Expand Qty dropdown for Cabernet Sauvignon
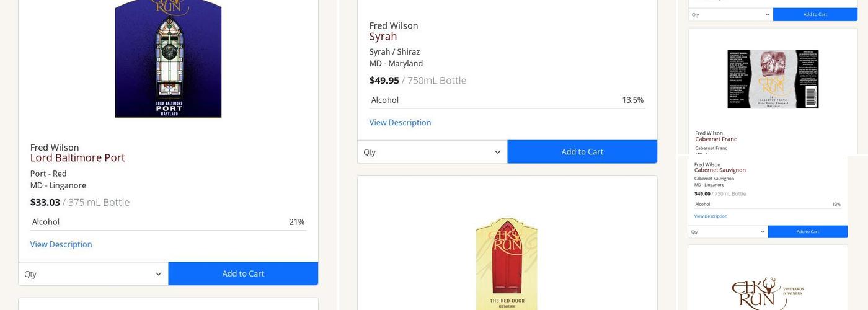The image size is (868, 310). (x=728, y=232)
